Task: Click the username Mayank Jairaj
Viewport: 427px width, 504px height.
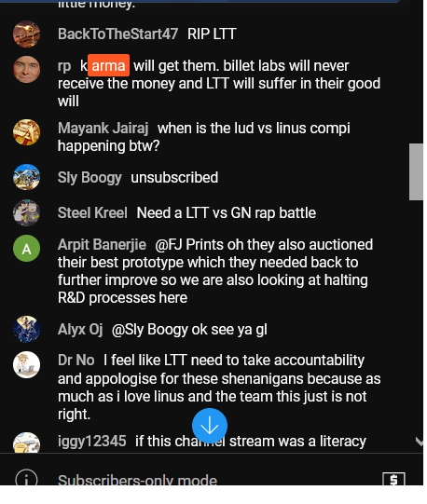Action: point(103,128)
